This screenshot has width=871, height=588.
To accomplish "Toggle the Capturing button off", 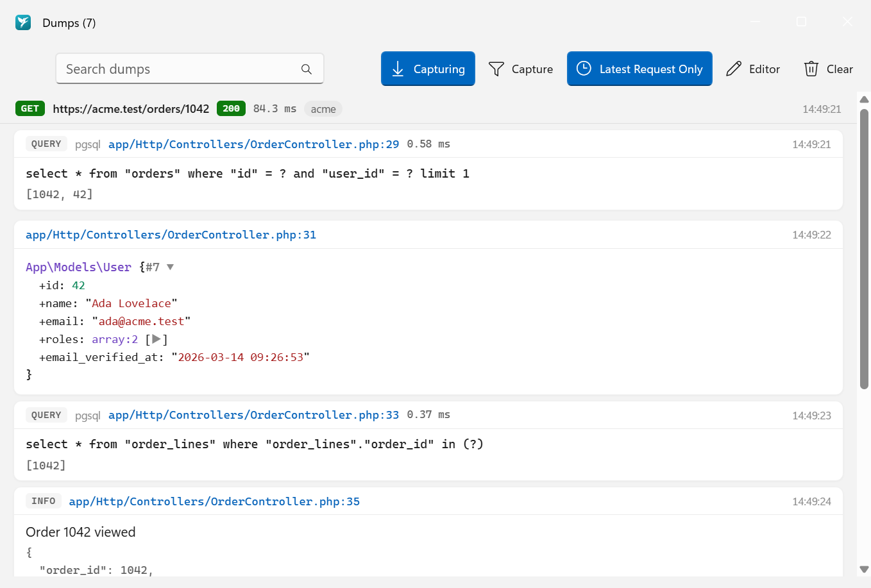I will click(x=428, y=69).
